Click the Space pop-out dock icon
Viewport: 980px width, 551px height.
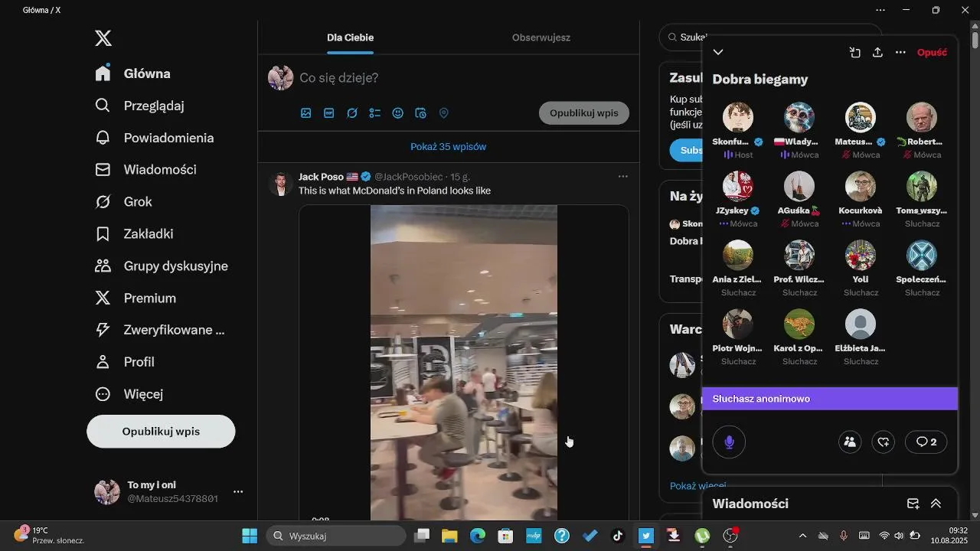pyautogui.click(x=855, y=52)
